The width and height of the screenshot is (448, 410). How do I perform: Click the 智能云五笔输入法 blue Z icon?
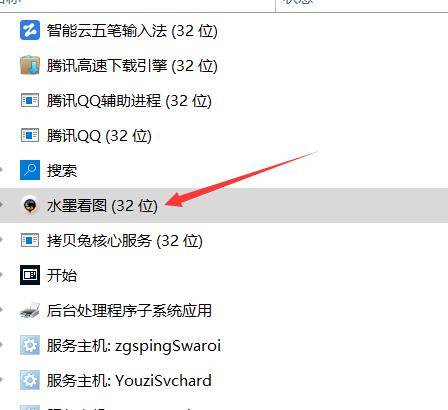(30, 30)
